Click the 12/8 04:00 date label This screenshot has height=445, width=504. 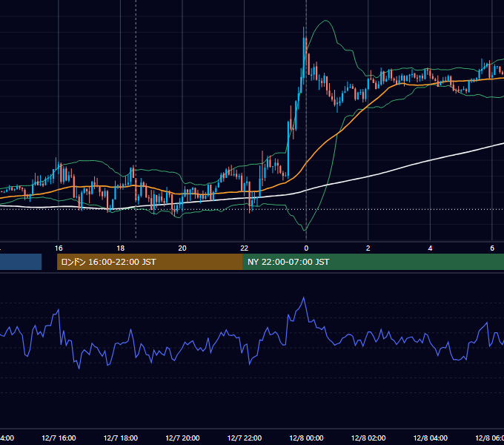pos(430,438)
